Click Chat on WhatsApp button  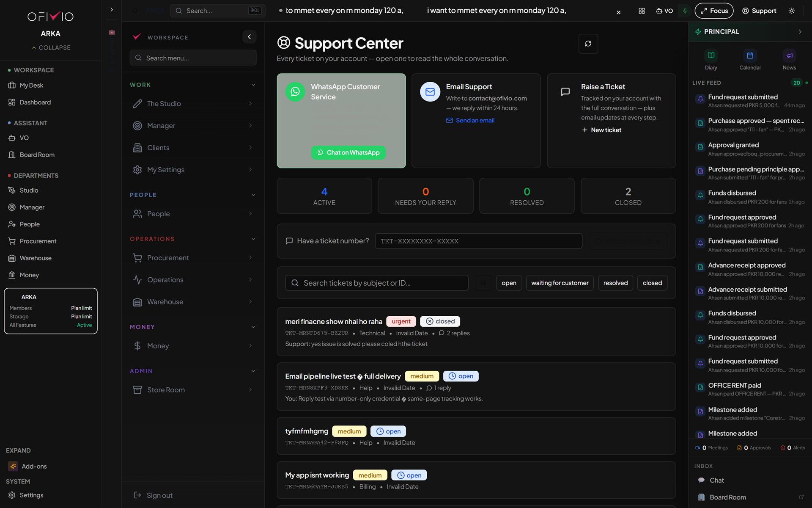(x=348, y=152)
